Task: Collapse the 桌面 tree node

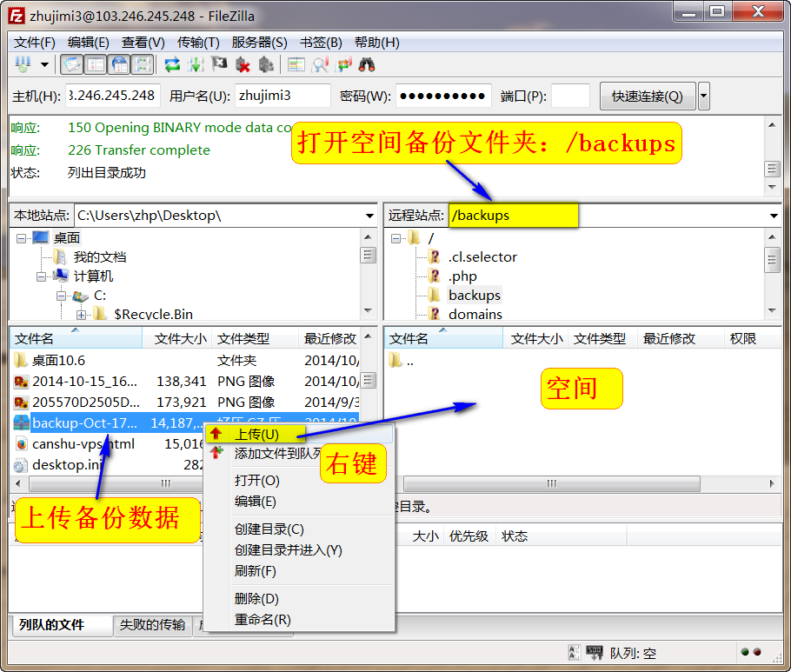Action: [x=21, y=238]
